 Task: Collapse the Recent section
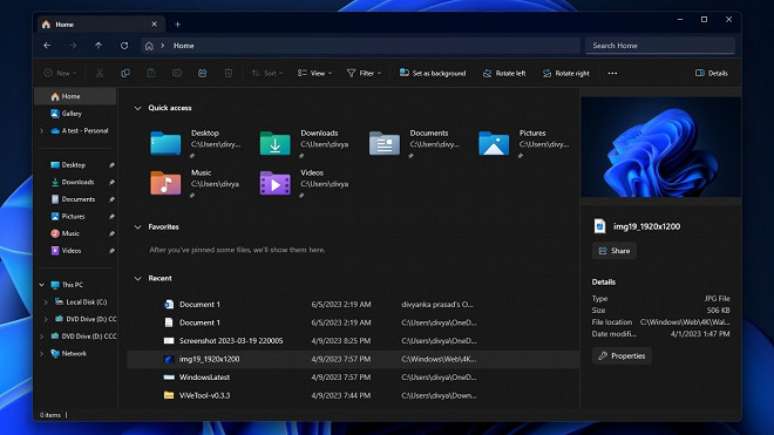point(138,278)
